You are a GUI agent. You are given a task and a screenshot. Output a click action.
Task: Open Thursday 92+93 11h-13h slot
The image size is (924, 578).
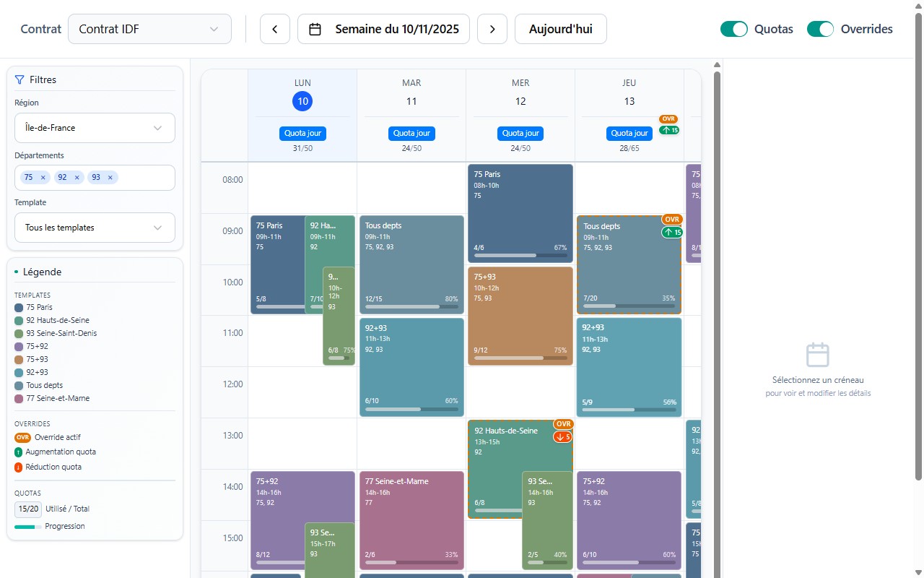[x=629, y=367]
